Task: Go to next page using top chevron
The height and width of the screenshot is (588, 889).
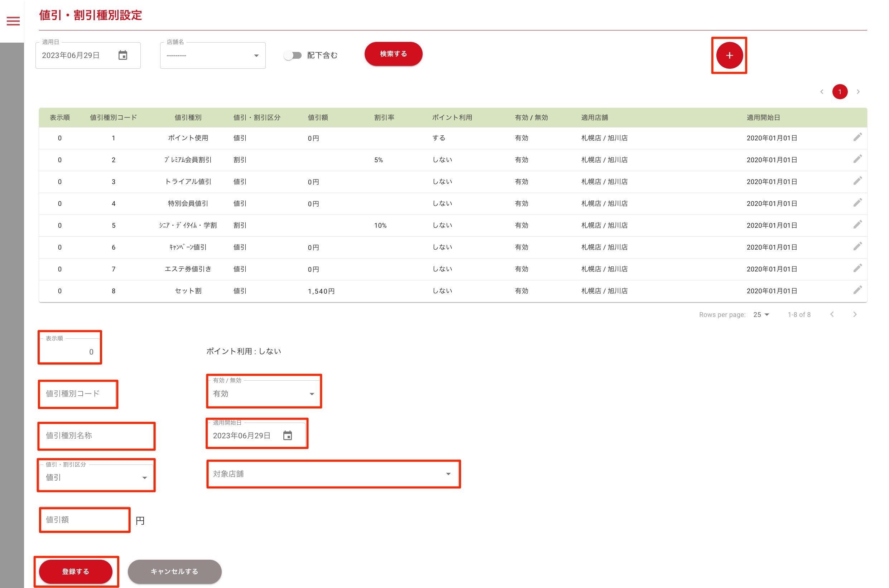Action: click(x=858, y=92)
